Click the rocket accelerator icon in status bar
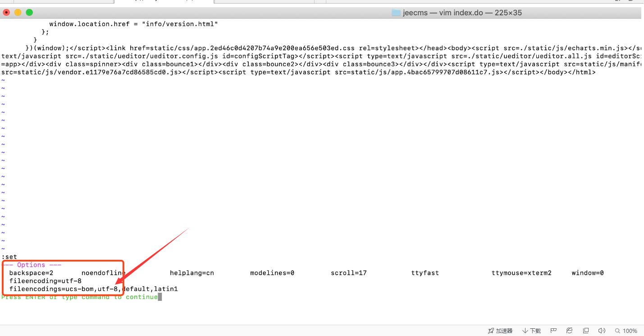This screenshot has width=644, height=336. 491,331
